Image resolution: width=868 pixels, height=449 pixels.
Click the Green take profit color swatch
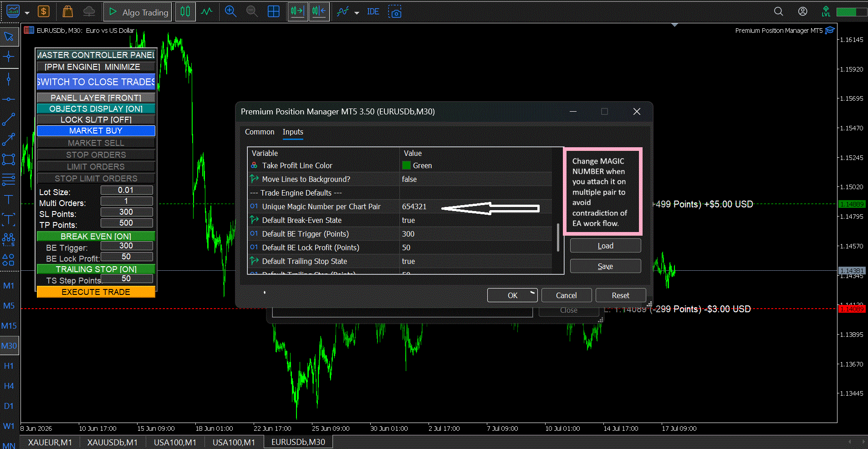tap(406, 165)
